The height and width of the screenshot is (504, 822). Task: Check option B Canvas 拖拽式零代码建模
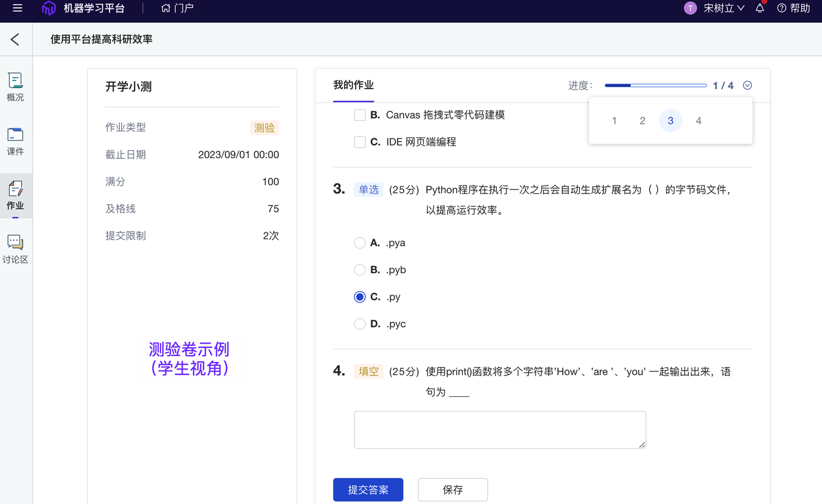[360, 115]
